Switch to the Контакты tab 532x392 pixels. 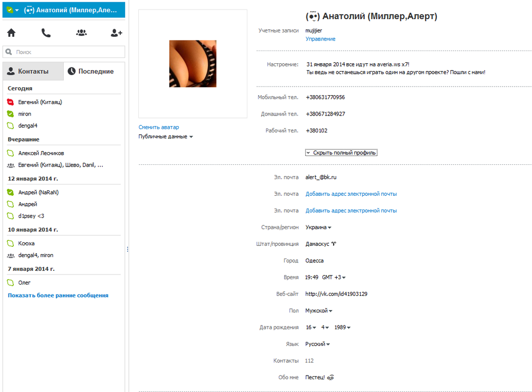[x=33, y=71]
